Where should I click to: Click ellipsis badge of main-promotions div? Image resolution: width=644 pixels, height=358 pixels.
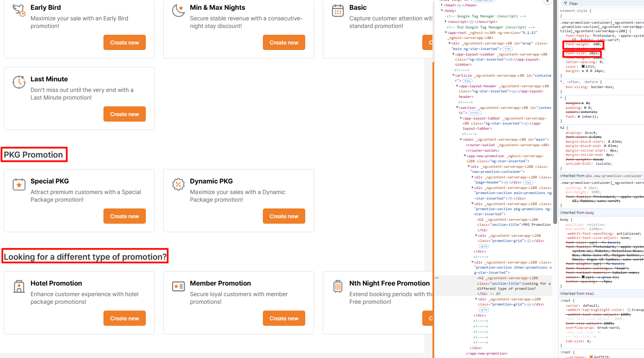point(511,198)
